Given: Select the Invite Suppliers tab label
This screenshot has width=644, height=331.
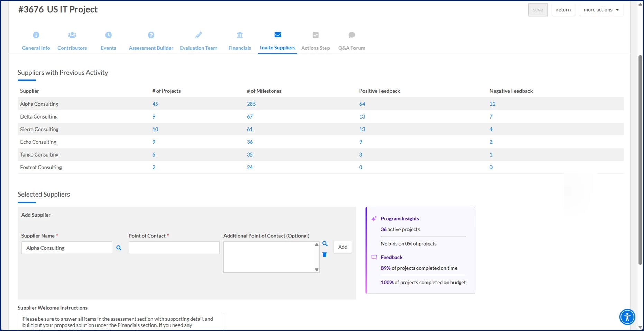Looking at the screenshot, I should click(278, 48).
